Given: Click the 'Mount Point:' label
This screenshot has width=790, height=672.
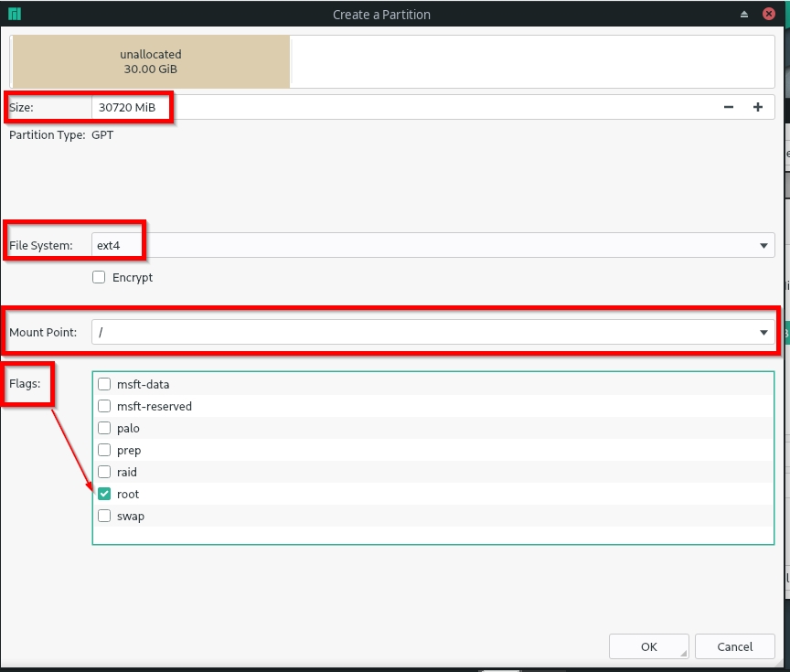Looking at the screenshot, I should 43,333.
